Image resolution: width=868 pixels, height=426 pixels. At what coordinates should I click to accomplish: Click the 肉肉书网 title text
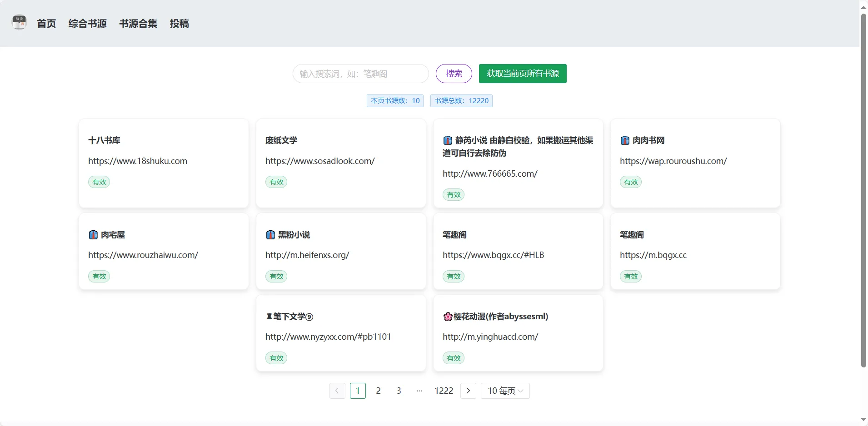coord(649,140)
